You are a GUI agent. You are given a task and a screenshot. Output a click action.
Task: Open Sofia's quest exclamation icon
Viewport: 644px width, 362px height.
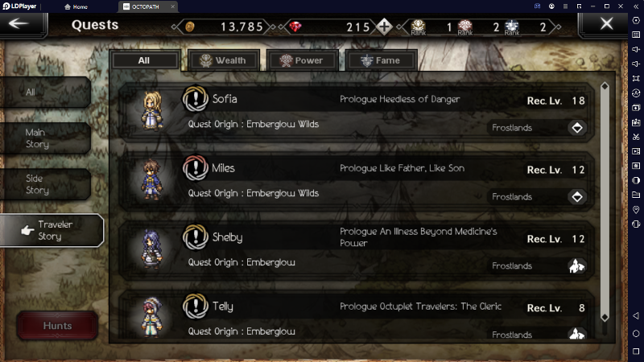196,98
